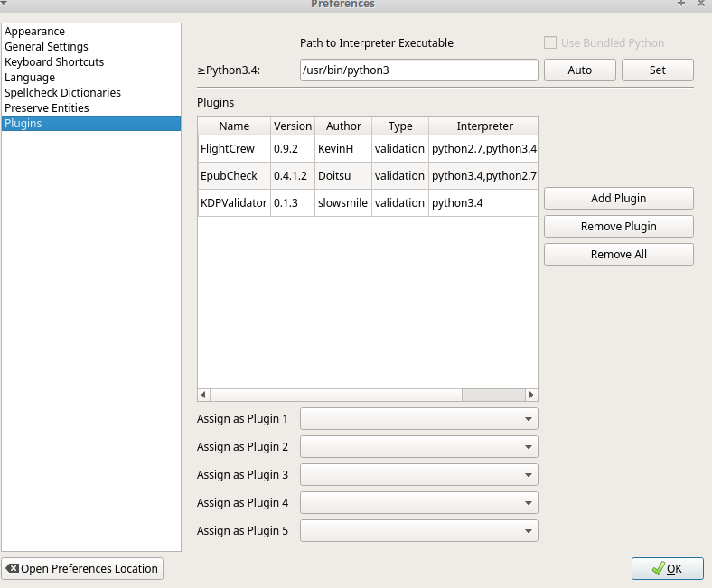This screenshot has height=588, width=712.
Task: Click version cell 0.4.1.2
Action: coord(293,176)
